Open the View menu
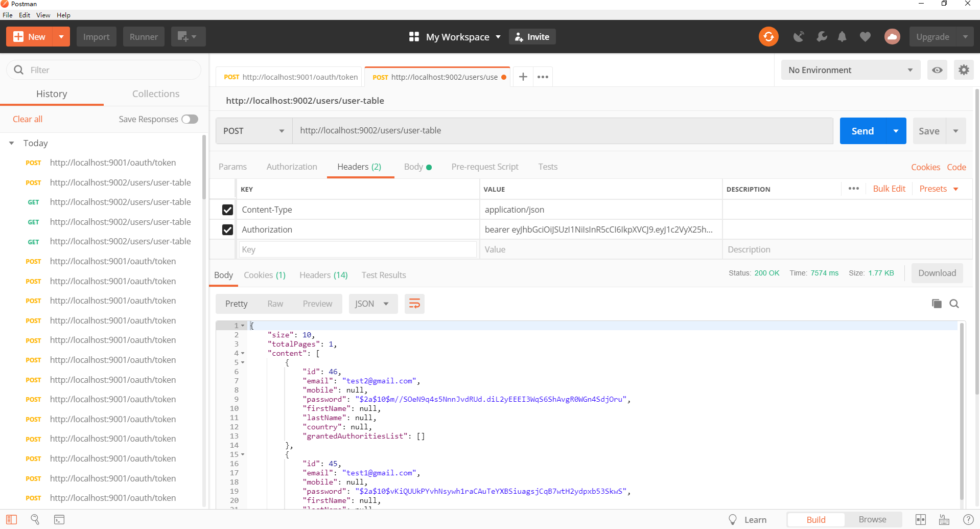This screenshot has height=529, width=980. click(x=43, y=15)
